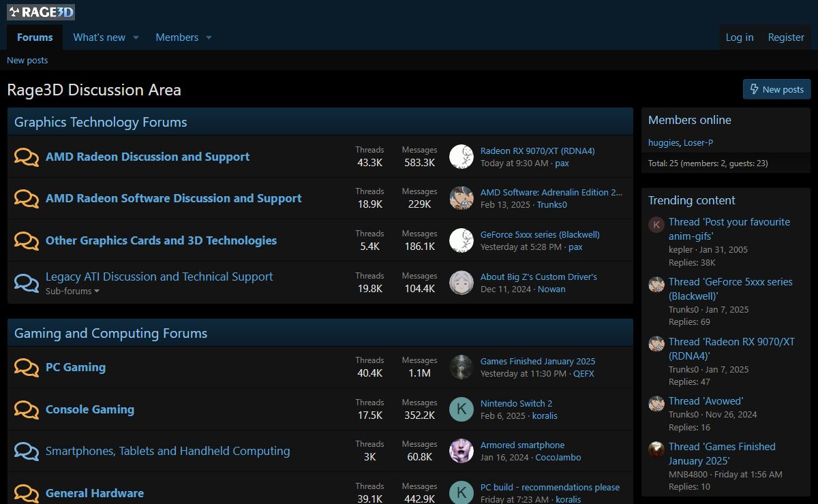Expand Sub-forums under Legacy ATI Discussion
Image resolution: width=818 pixels, height=504 pixels.
pyautogui.click(x=72, y=292)
